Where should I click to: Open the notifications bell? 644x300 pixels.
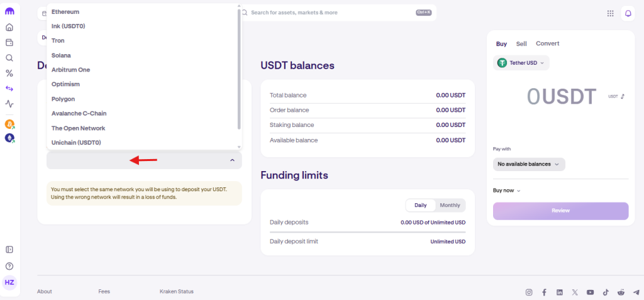pyautogui.click(x=628, y=13)
